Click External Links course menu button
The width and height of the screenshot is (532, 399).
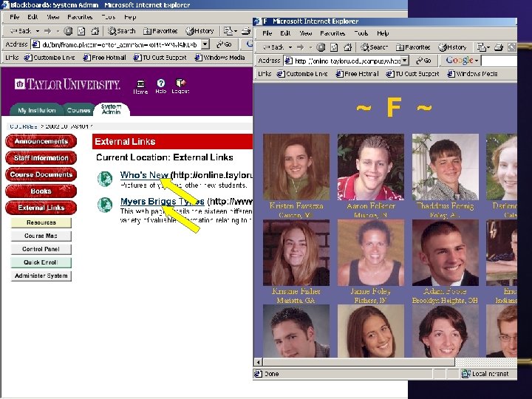tap(41, 208)
